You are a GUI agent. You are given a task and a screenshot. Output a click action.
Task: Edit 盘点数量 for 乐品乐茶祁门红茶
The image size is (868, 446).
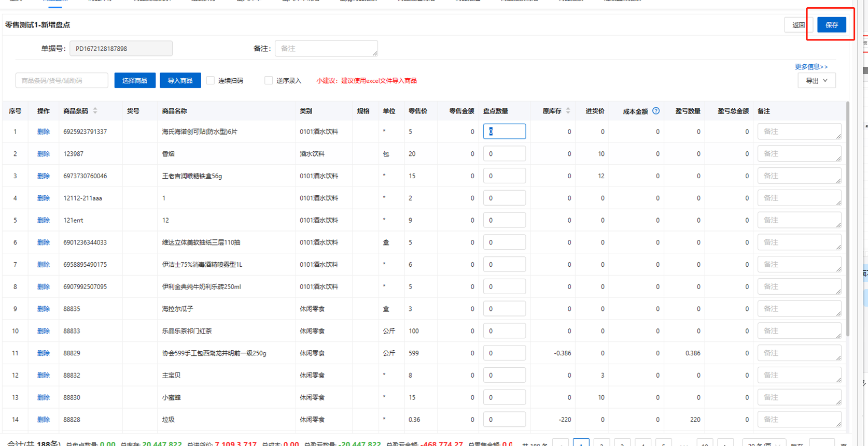[505, 331]
